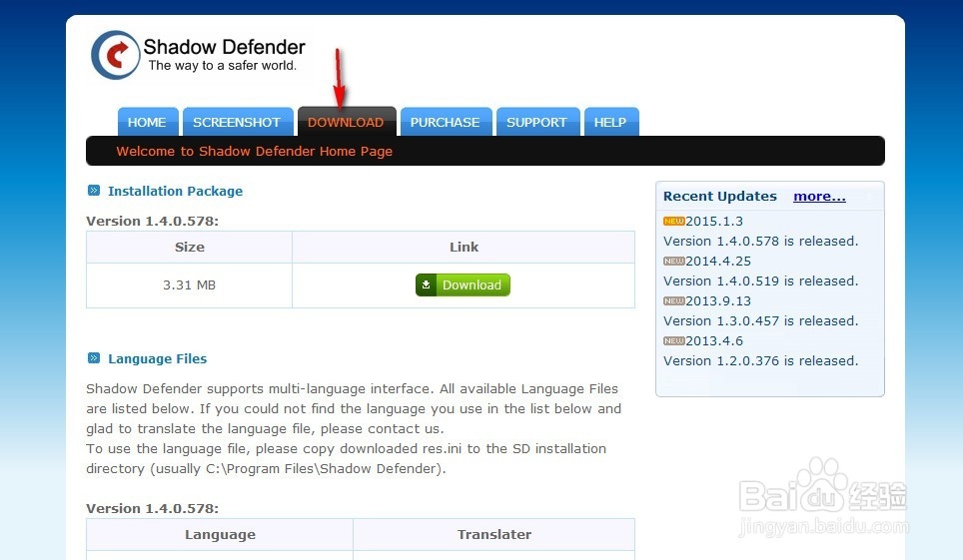Click 'The way to a safer world.' tagline
Image resolution: width=963 pixels, height=560 pixels.
pos(223,65)
